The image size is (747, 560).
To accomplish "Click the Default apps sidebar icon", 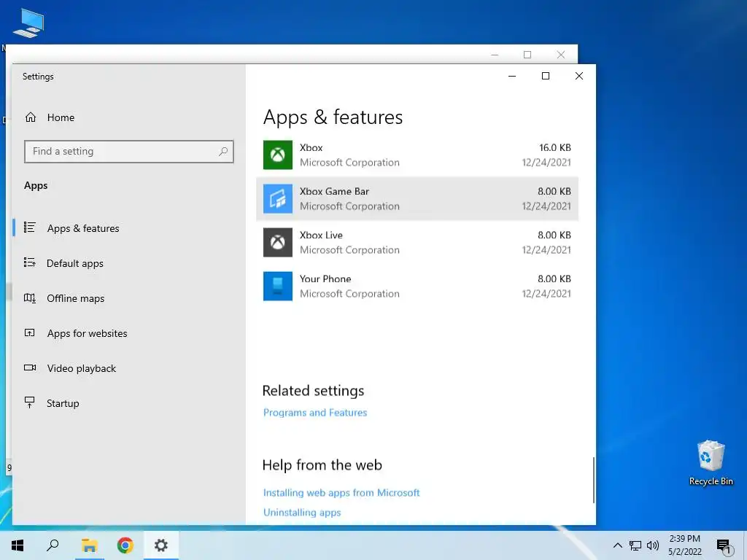I will [x=29, y=262].
